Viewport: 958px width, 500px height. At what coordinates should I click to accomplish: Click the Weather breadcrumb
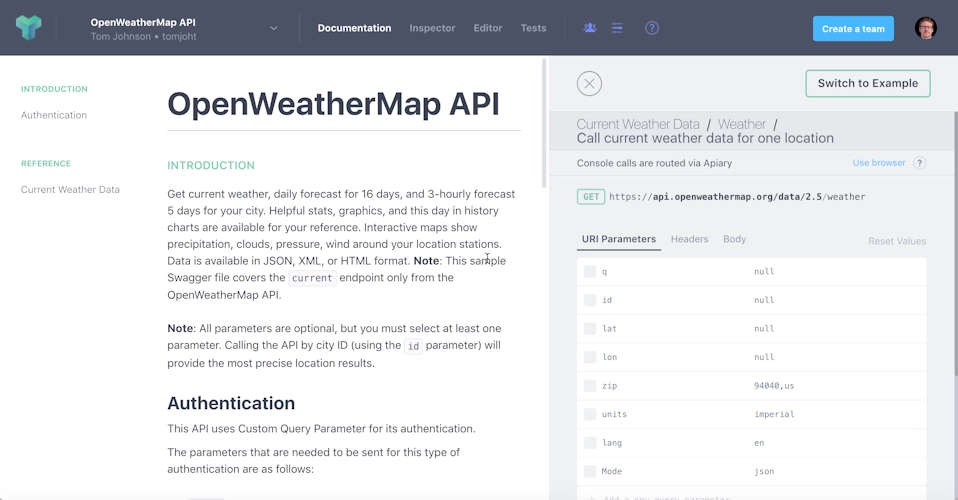741,124
